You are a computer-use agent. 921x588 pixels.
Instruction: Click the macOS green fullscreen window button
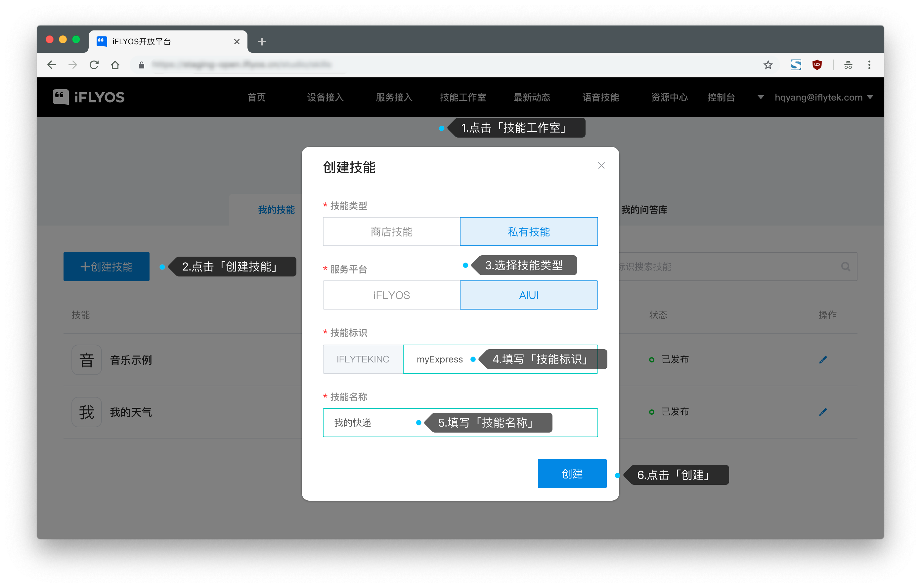(76, 39)
